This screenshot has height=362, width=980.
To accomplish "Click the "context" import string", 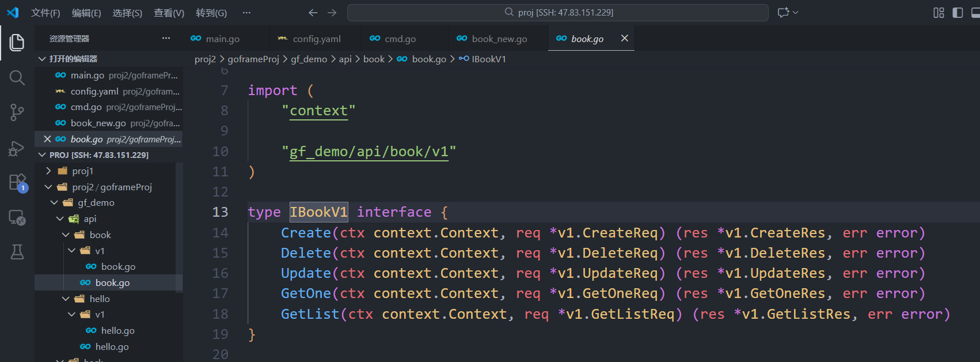I will coord(318,111).
